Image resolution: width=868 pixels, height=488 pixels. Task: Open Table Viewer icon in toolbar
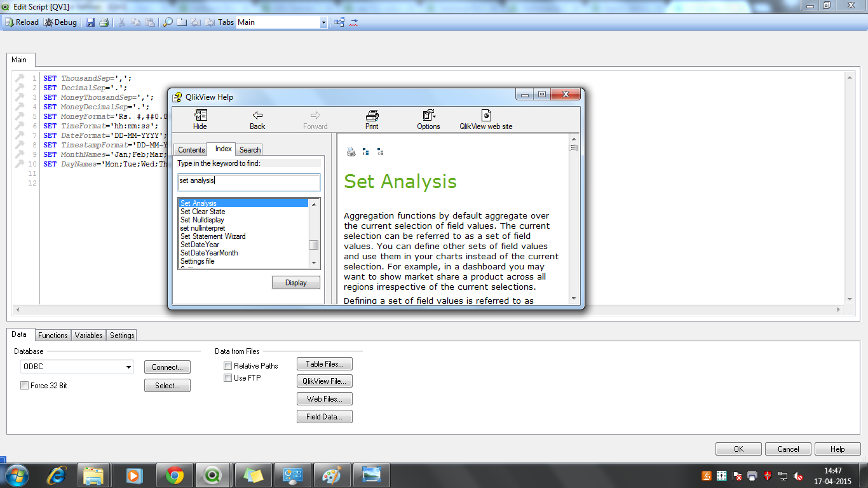point(339,22)
